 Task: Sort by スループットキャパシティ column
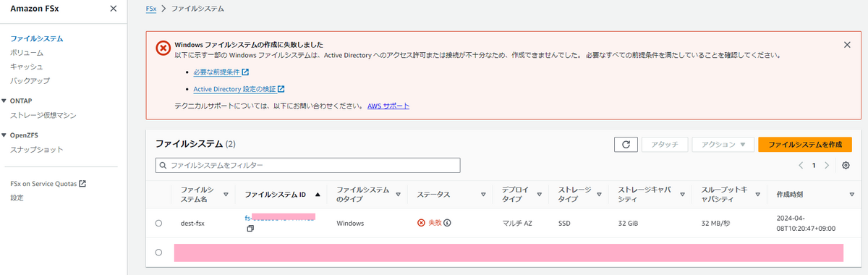click(x=757, y=195)
